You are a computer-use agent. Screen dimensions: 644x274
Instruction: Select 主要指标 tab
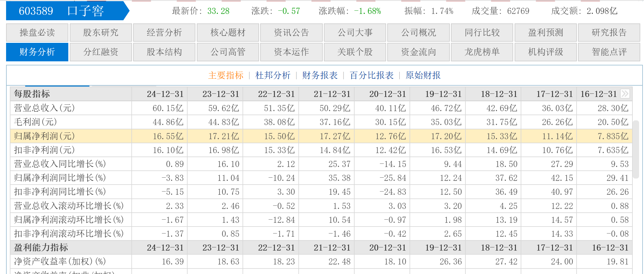coord(226,75)
